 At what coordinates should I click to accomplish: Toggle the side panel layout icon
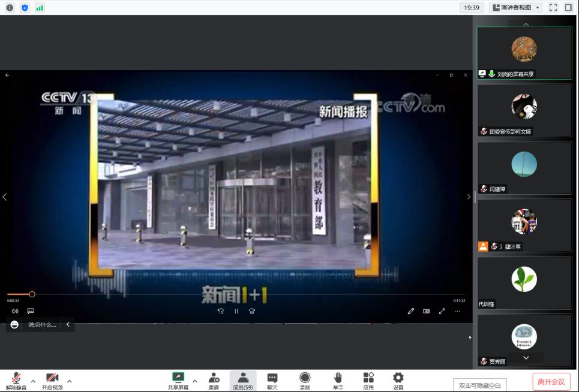point(569,7)
